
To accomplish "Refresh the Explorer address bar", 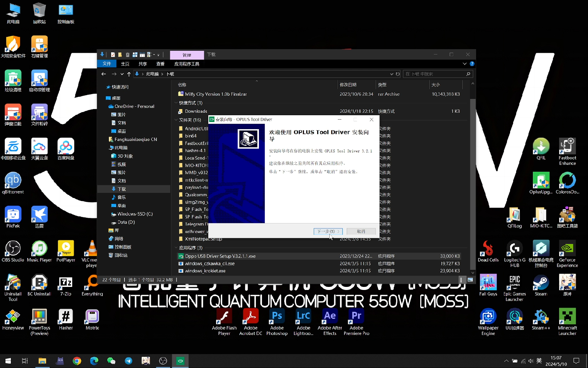I will coord(397,74).
